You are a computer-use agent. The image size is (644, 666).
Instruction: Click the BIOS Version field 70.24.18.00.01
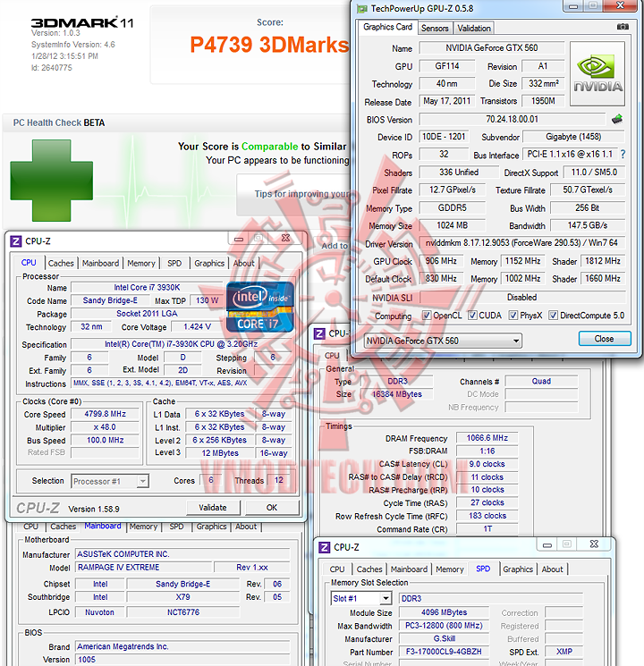pyautogui.click(x=513, y=120)
